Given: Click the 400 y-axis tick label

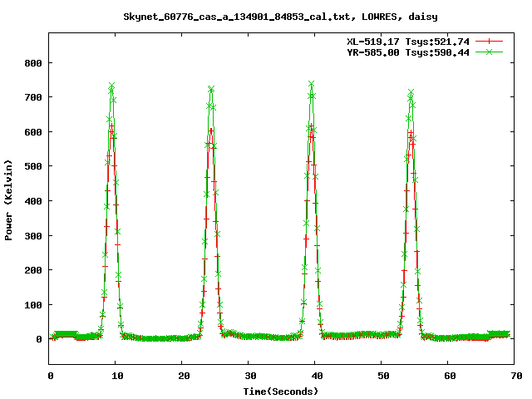Looking at the screenshot, I should click(x=33, y=201).
